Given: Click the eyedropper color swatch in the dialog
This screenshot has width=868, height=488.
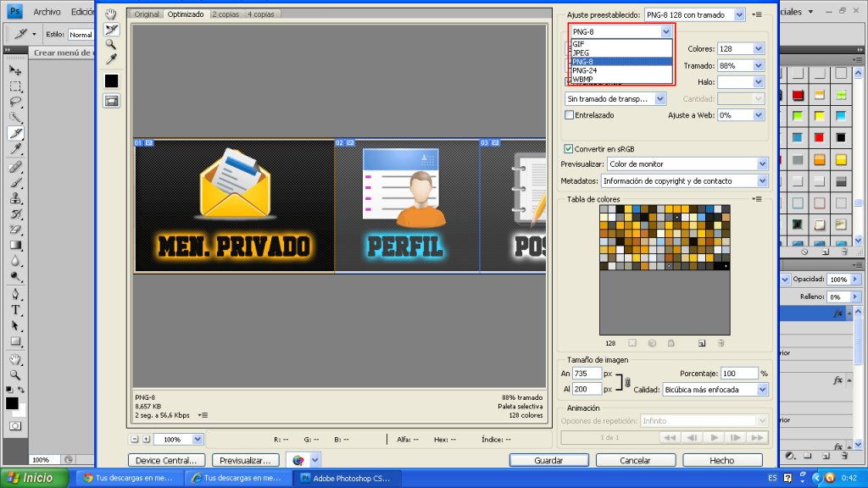Looking at the screenshot, I should [111, 80].
